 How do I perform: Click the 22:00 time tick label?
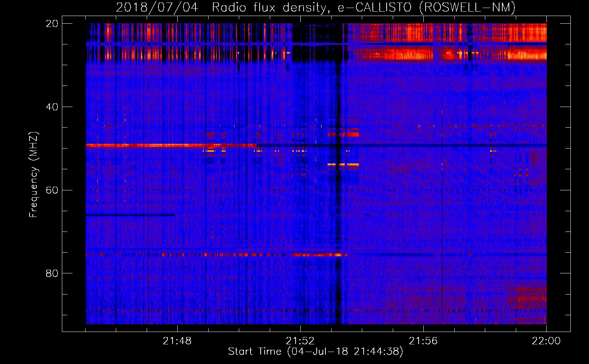[546, 341]
